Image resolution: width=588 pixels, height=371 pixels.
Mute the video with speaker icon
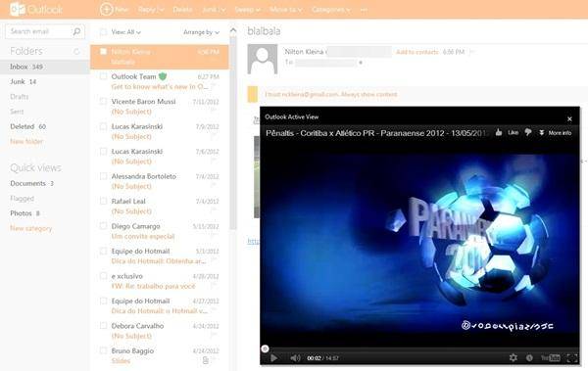pyautogui.click(x=295, y=358)
